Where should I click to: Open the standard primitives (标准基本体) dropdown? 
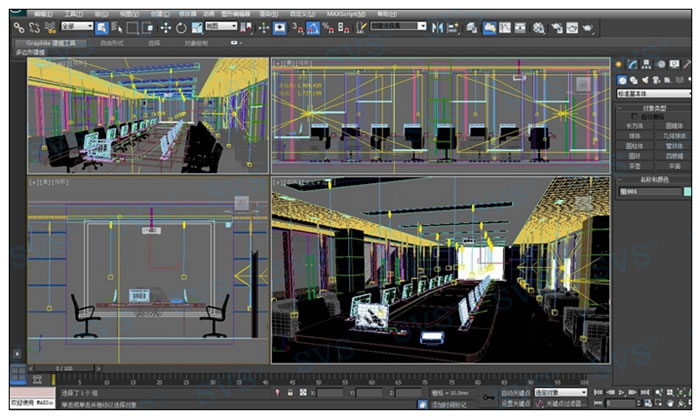point(653,93)
